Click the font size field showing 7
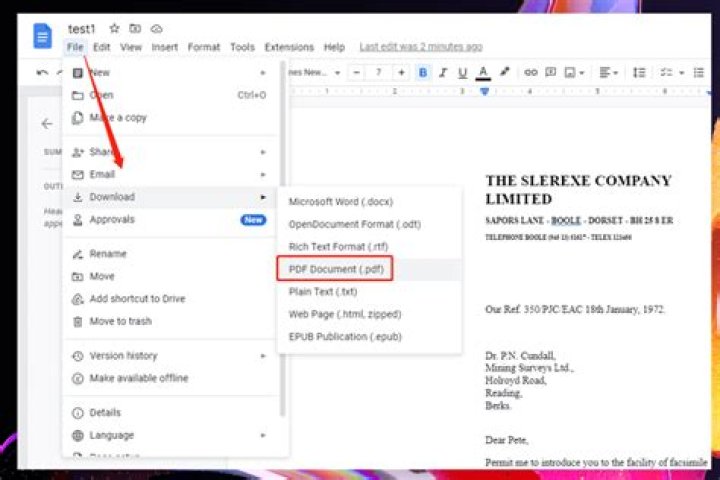Viewport: 720px width, 480px height. pos(379,73)
